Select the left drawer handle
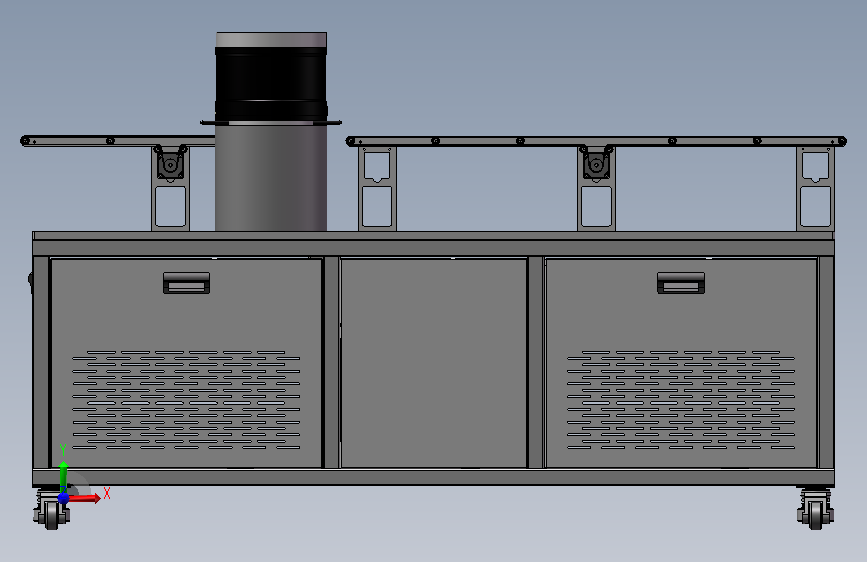Screen dimensions: 867x562 [186, 283]
